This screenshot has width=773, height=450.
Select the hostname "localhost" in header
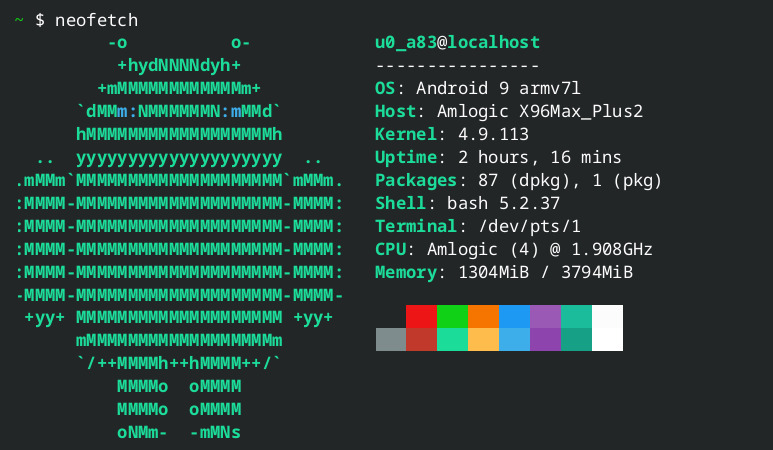click(x=493, y=42)
